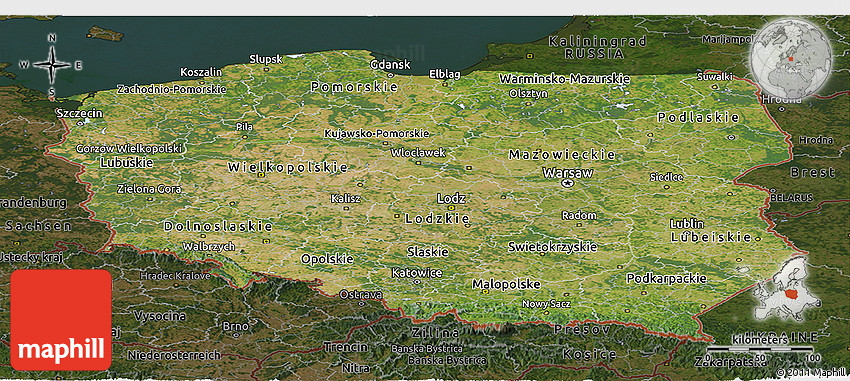
Task: Click the red maphill logo
Action: coord(61,320)
